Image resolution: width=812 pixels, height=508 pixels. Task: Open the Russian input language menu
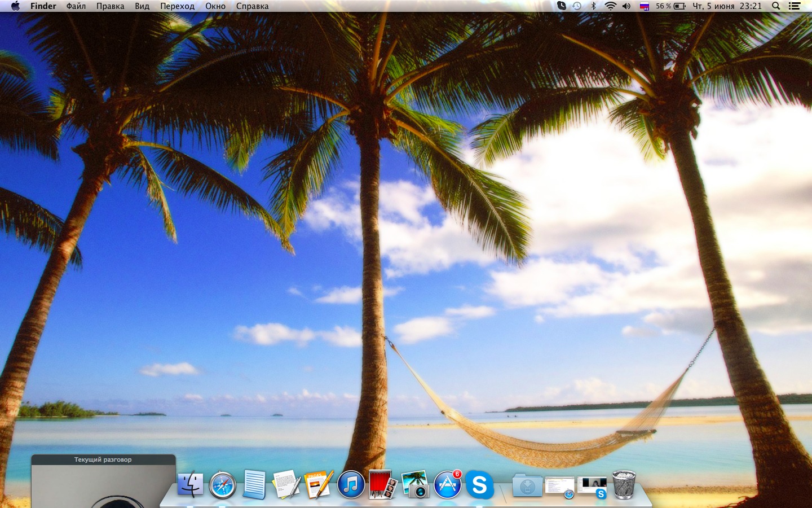(644, 6)
